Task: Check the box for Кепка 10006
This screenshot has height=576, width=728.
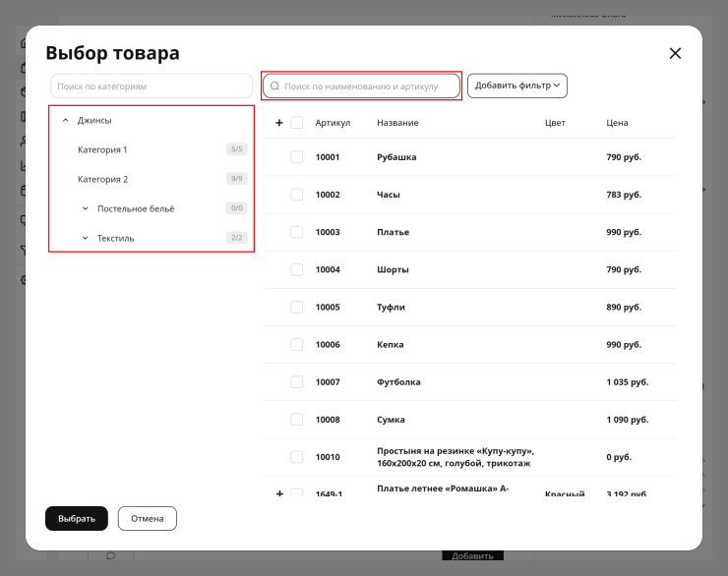Action: point(297,345)
